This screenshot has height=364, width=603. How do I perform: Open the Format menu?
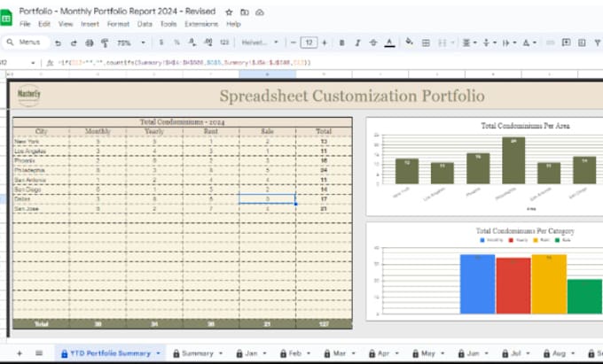coord(118,24)
